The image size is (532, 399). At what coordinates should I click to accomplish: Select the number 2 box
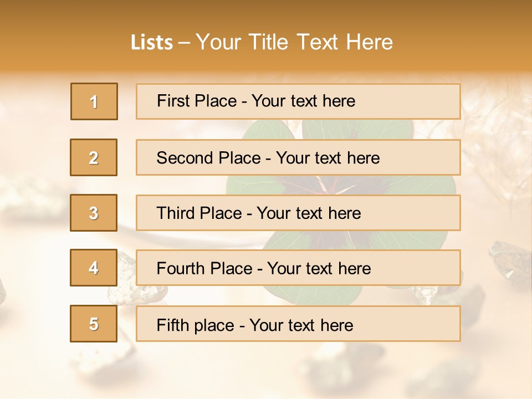[x=94, y=157]
